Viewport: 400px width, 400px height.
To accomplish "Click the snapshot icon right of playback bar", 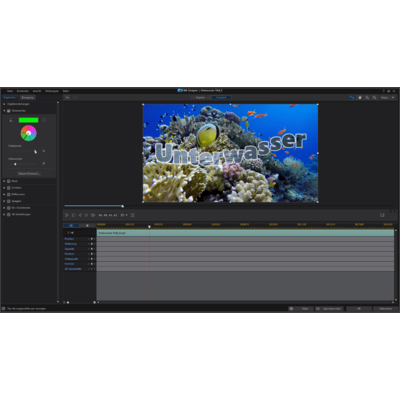I will point(382,215).
